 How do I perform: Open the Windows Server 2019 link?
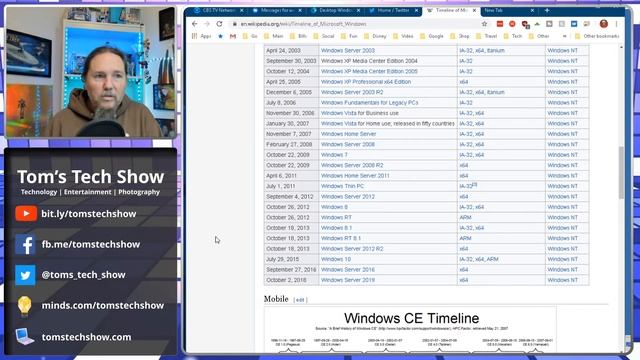[x=347, y=280]
